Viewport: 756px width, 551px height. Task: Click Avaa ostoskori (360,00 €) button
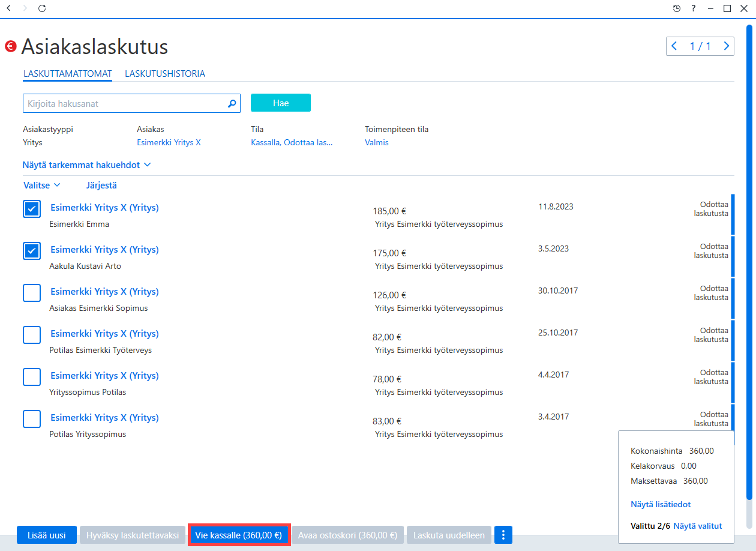coord(348,535)
